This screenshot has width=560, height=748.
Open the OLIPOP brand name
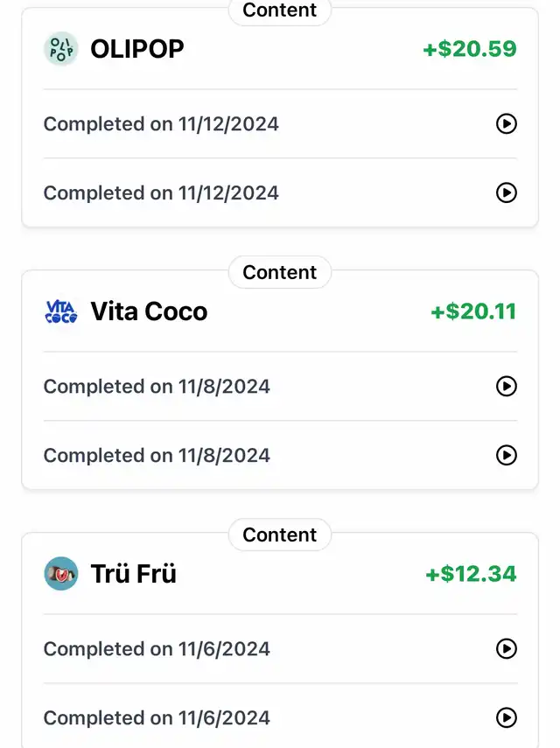tap(137, 49)
